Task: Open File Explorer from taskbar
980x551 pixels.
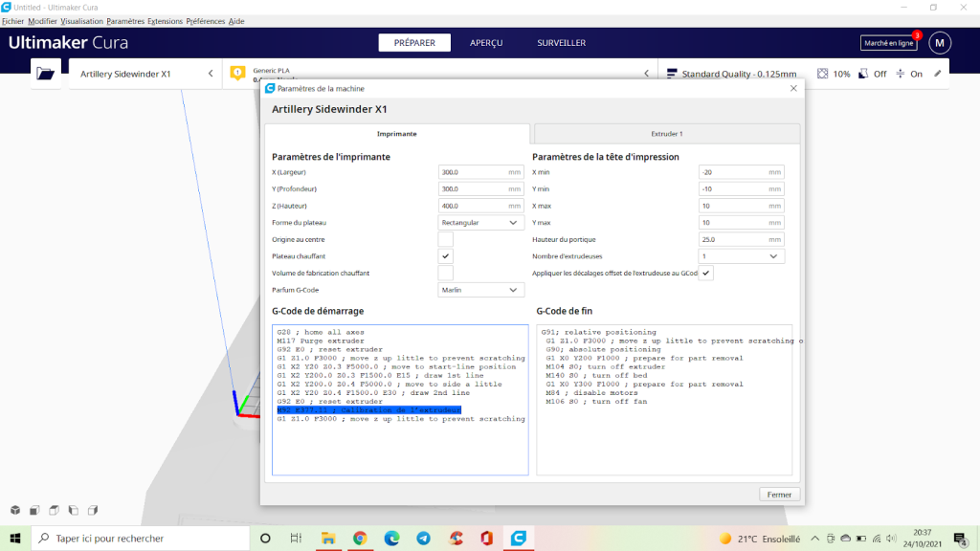Action: [x=328, y=538]
